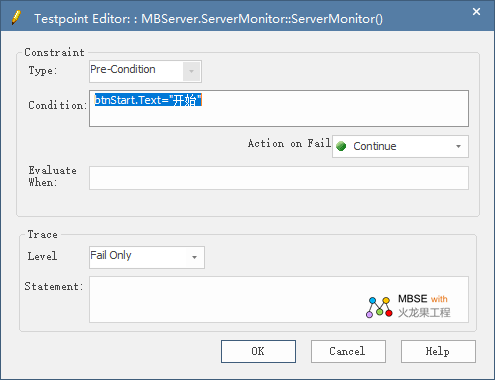Open Help for Testpoint Editor
The width and height of the screenshot is (497, 380).
click(x=438, y=351)
